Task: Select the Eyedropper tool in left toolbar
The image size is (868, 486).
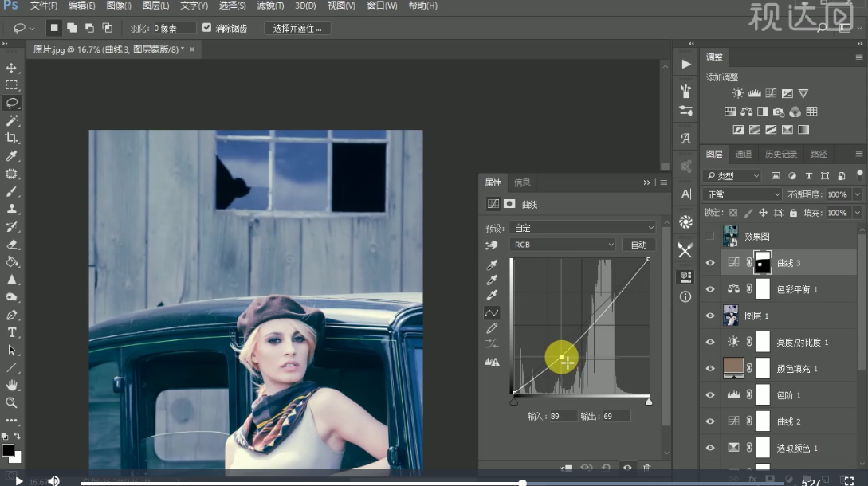Action: pos(11,156)
